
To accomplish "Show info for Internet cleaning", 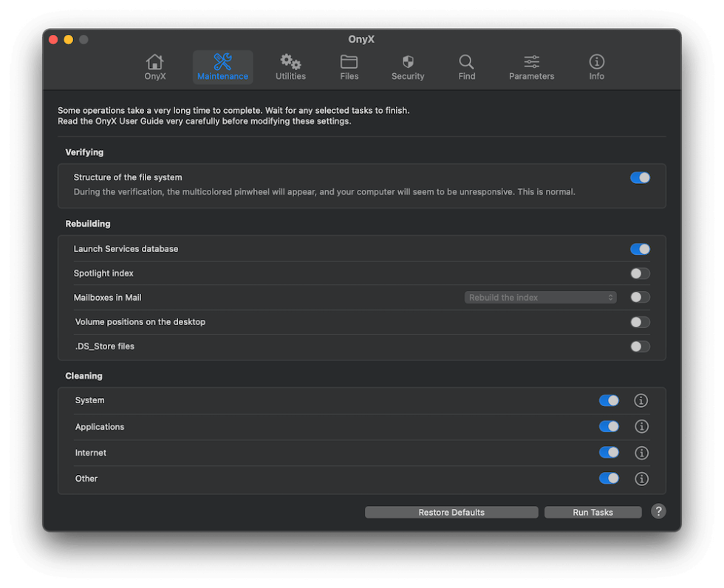I will point(641,453).
